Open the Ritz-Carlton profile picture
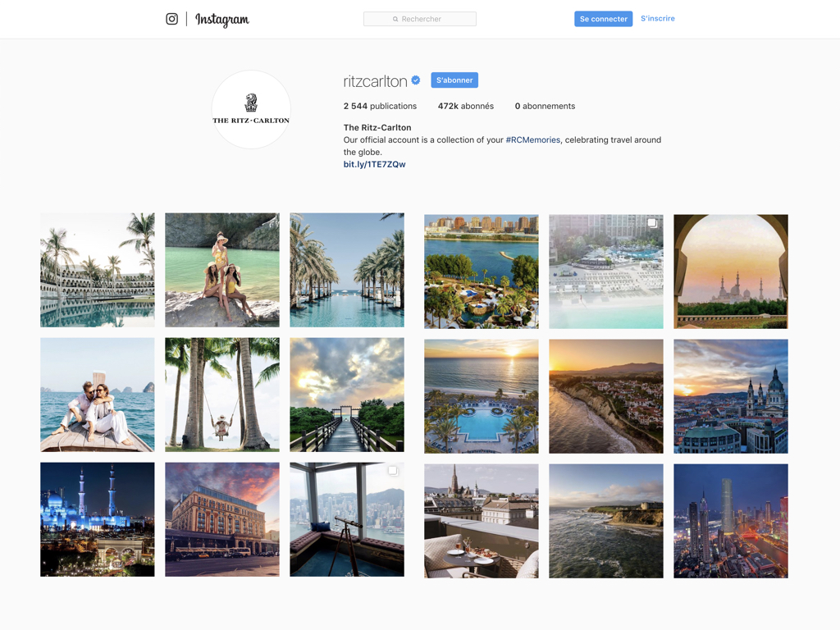Screen dimensions: 840x630 coord(251,110)
